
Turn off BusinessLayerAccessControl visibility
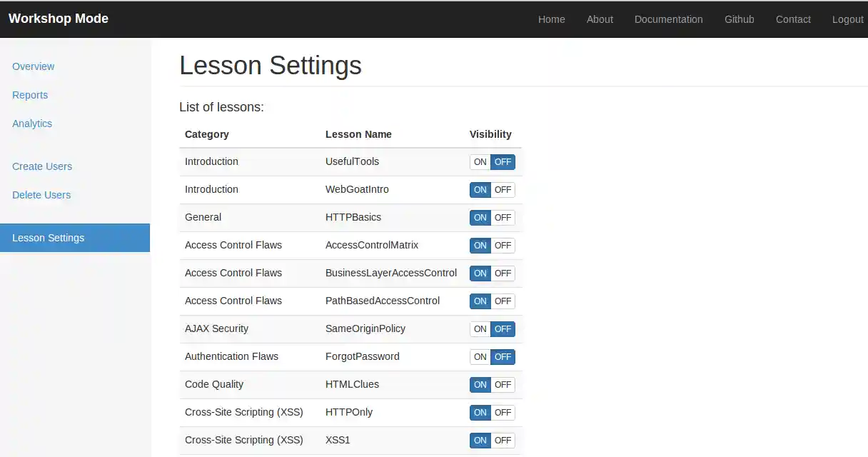(x=503, y=273)
